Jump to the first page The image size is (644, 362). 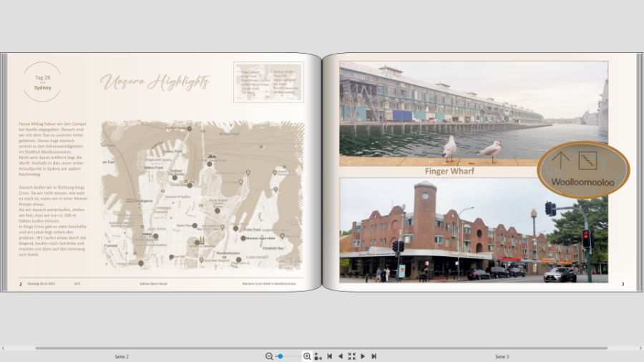[x=329, y=356]
